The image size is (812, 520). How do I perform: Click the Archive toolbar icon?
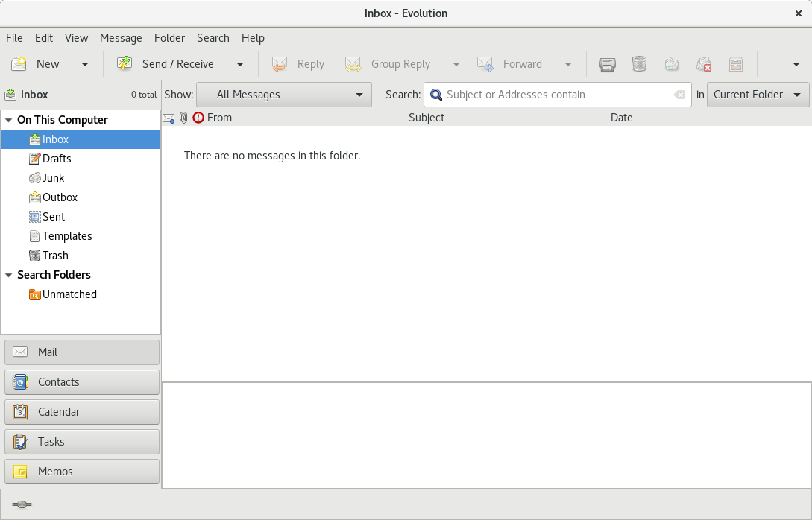(736, 64)
